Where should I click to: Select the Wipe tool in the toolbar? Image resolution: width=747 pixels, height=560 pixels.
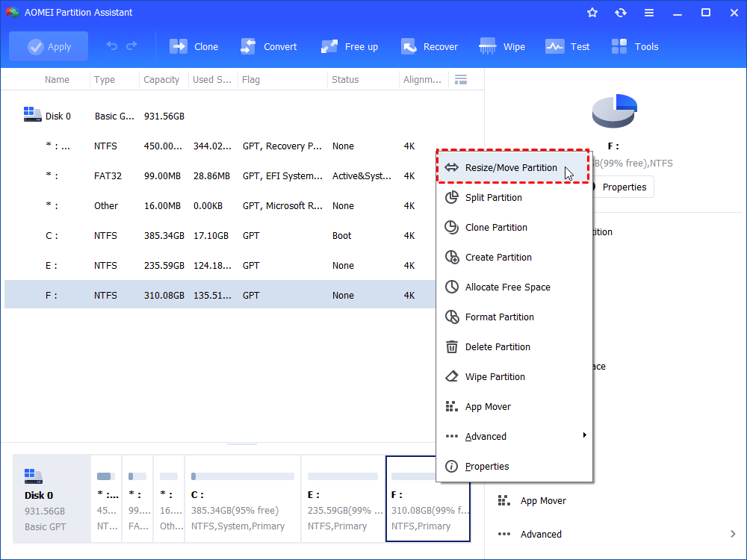click(x=501, y=46)
